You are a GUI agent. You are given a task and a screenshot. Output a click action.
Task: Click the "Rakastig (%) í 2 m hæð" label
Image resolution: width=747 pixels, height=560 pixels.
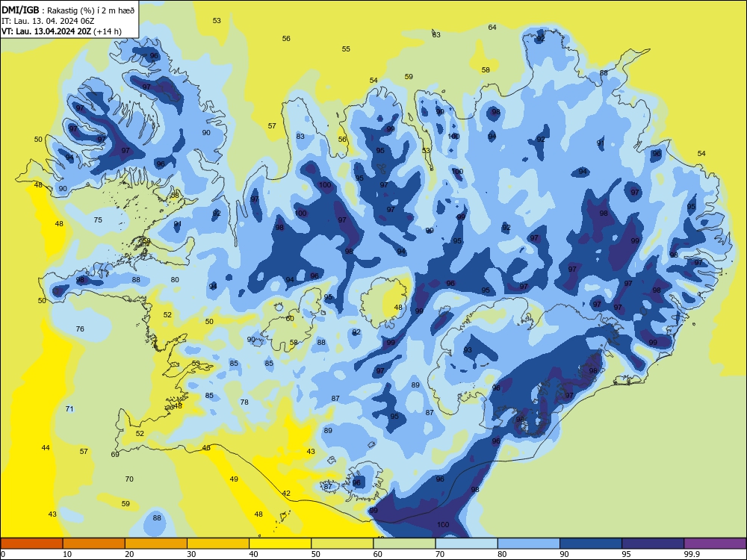[x=90, y=10]
